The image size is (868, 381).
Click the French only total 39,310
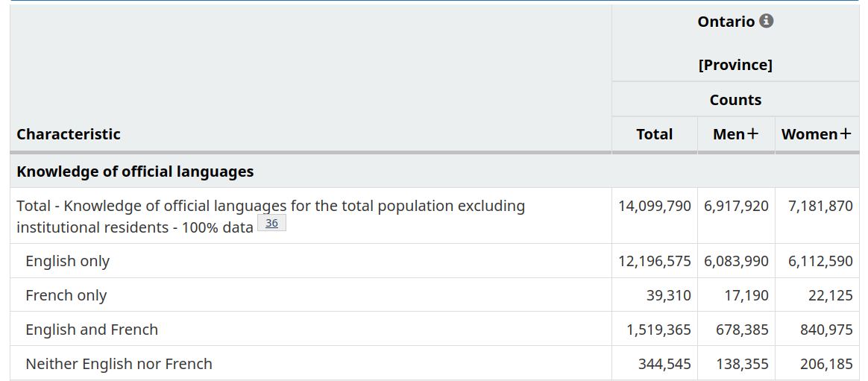tap(668, 295)
